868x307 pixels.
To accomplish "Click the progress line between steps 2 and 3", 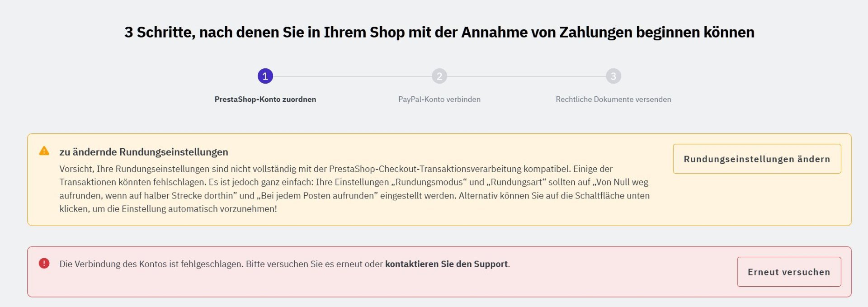I will coord(526,76).
